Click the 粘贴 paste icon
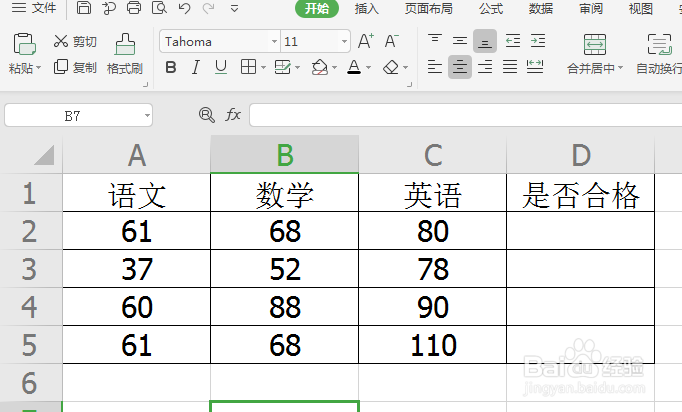Screen dimensions: 682x412 point(24,44)
